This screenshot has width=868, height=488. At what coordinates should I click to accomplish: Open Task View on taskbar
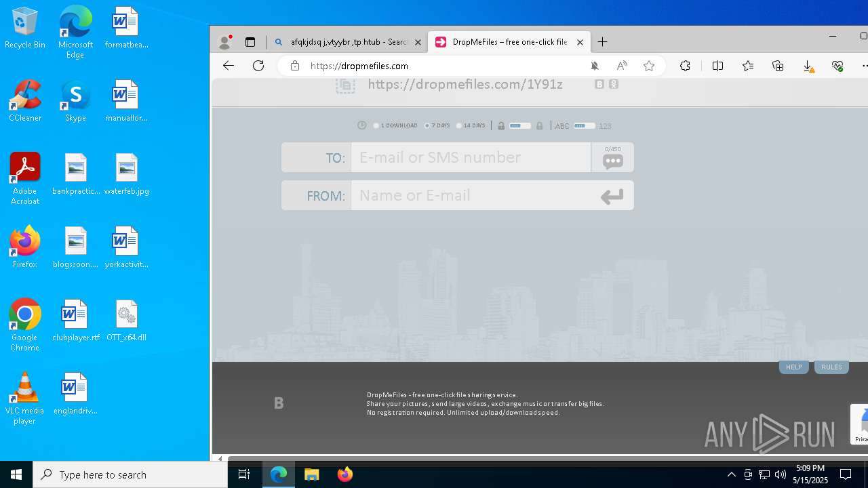click(244, 474)
